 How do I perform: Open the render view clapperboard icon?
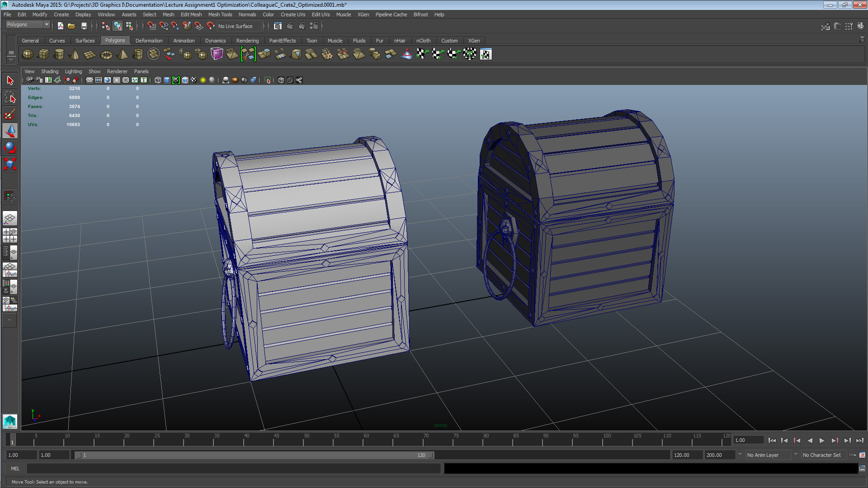coord(277,26)
